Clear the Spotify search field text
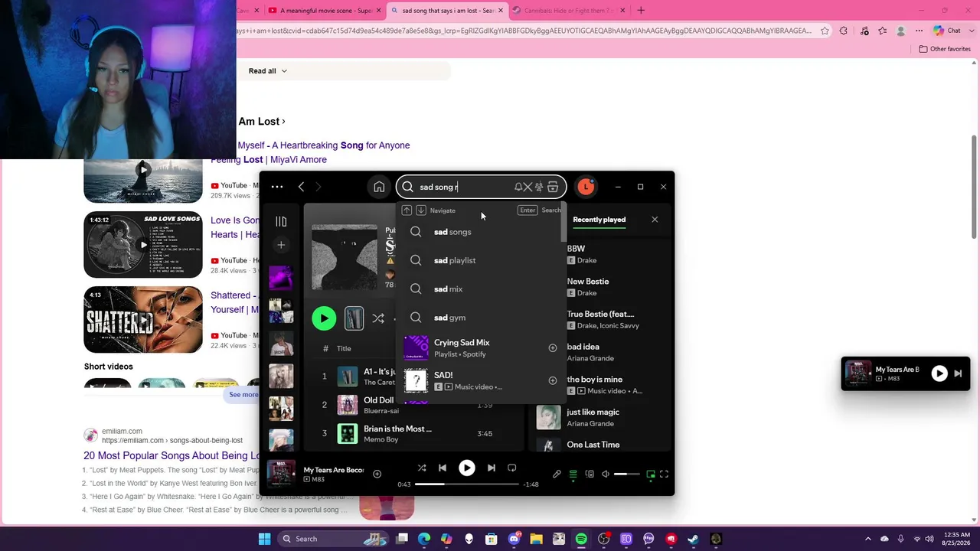This screenshot has height=551, width=980. [x=528, y=187]
